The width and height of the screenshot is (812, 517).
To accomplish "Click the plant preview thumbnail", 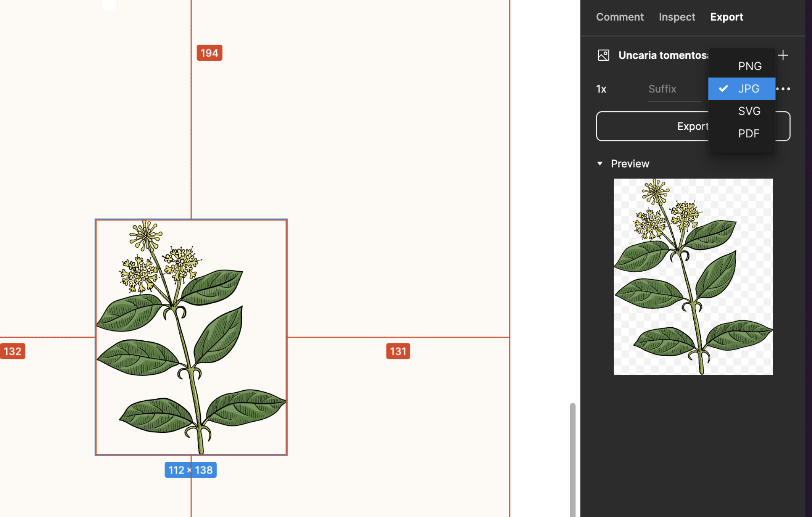I will 693,276.
